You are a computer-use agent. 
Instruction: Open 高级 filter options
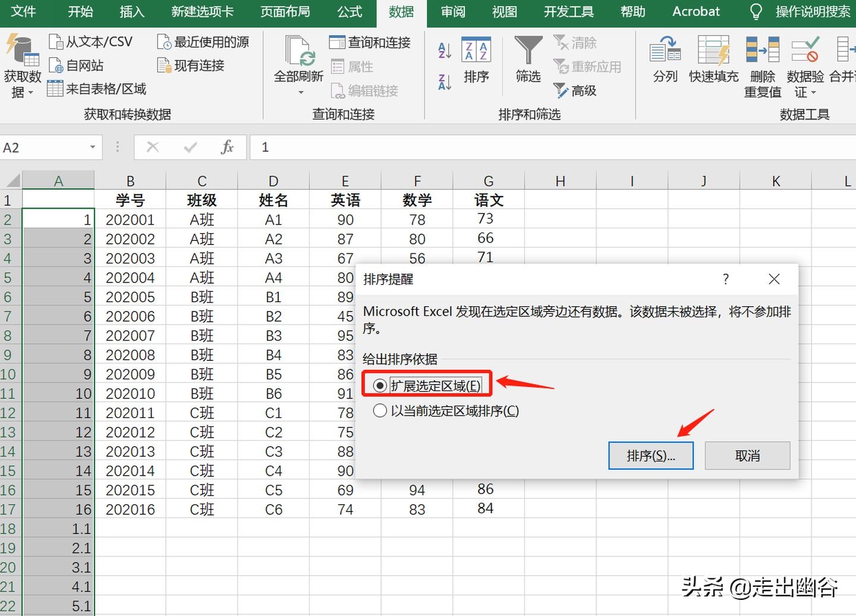(x=575, y=90)
